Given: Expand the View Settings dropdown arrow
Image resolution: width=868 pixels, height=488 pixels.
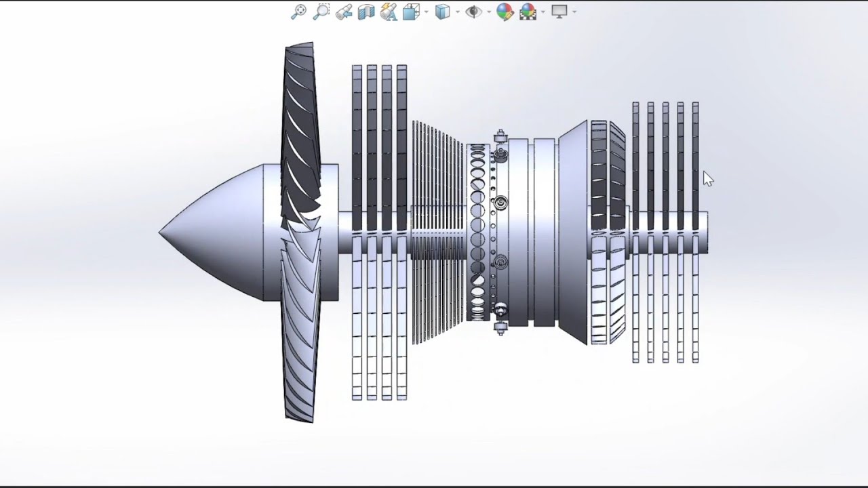Looking at the screenshot, I should tap(574, 12).
